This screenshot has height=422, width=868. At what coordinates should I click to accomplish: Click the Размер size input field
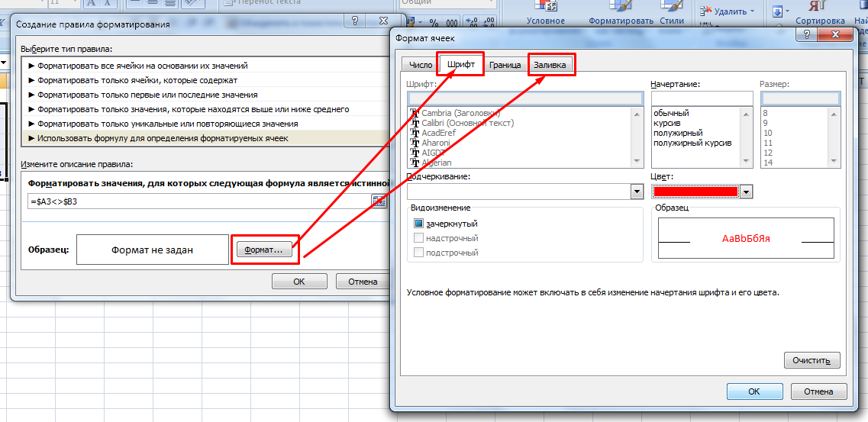click(801, 99)
